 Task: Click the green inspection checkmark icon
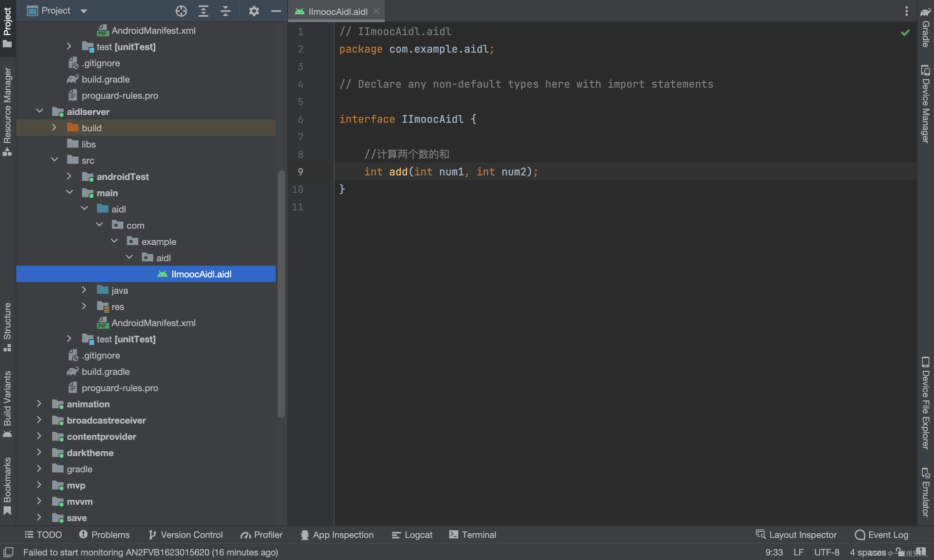(905, 33)
